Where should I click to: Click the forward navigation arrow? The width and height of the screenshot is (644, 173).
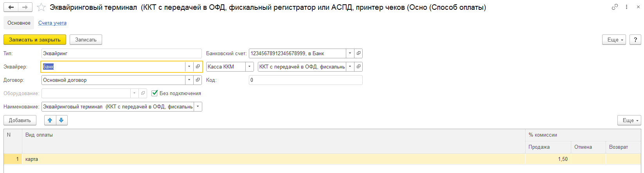coord(25,7)
